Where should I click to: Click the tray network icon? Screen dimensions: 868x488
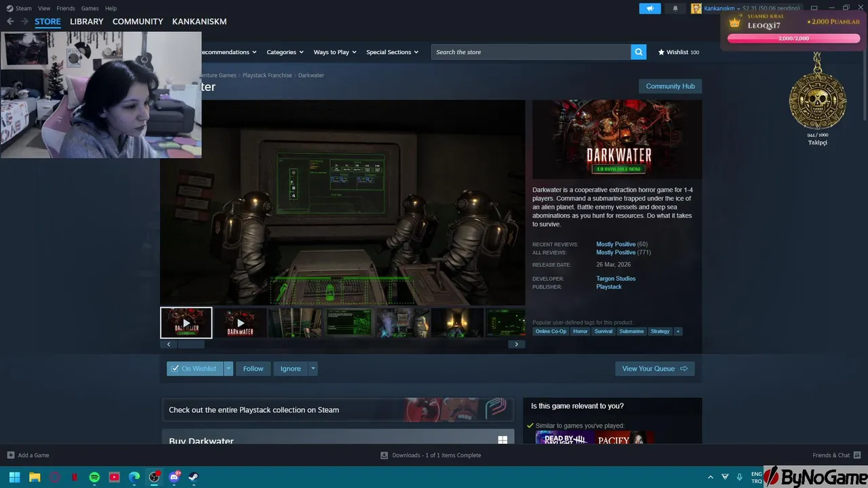[x=725, y=477]
